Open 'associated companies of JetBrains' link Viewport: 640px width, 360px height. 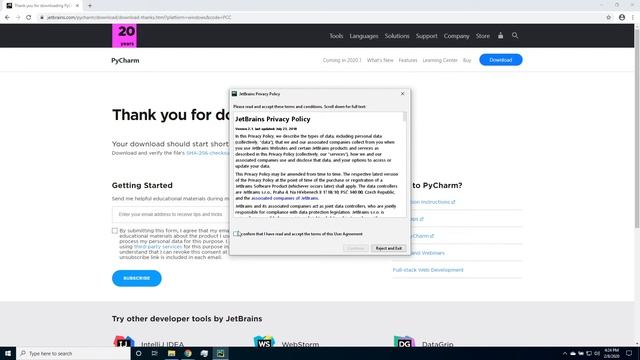[x=284, y=198]
